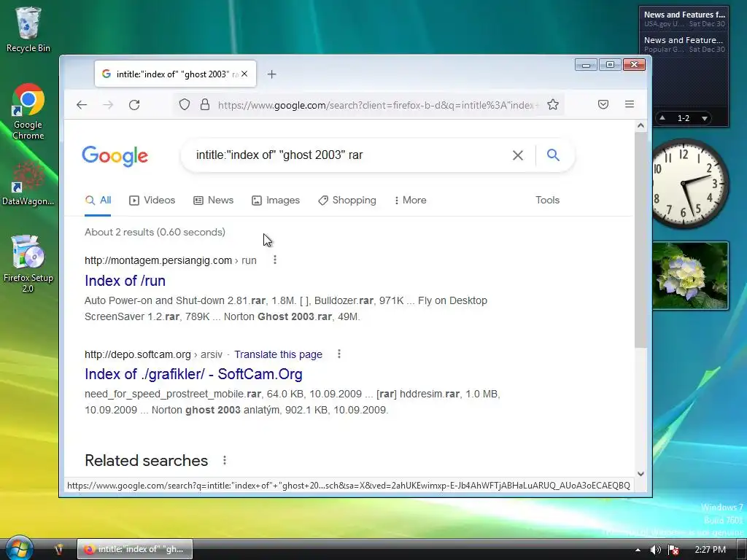Click the site security padlock icon
Image resolution: width=747 pixels, height=560 pixels.
(x=205, y=104)
